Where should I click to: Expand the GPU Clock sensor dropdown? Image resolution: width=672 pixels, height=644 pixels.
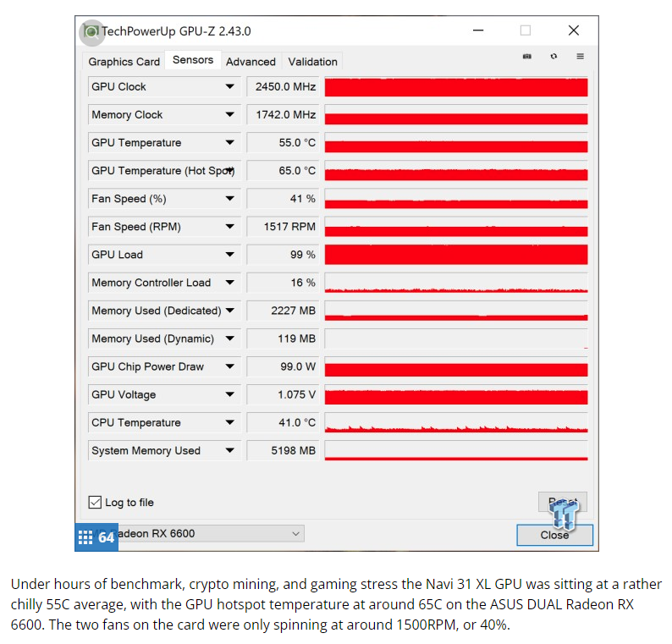229,86
